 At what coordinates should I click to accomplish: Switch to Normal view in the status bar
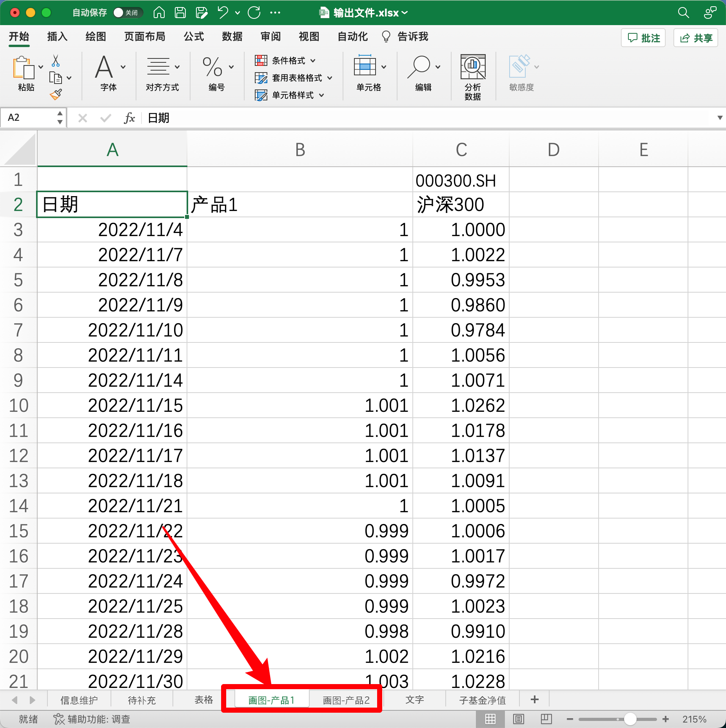click(490, 719)
